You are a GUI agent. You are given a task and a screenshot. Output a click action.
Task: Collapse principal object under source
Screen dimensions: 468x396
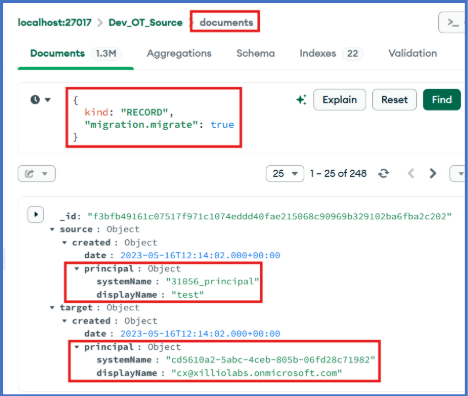coord(77,269)
